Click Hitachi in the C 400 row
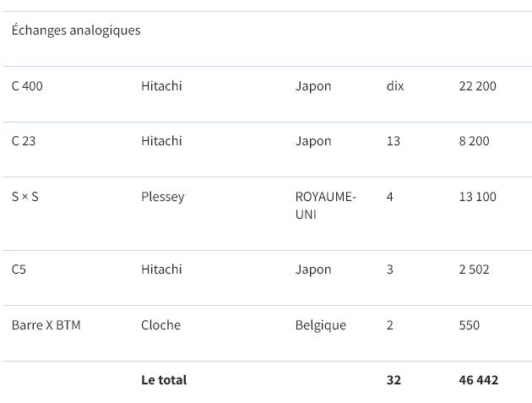 click(161, 86)
